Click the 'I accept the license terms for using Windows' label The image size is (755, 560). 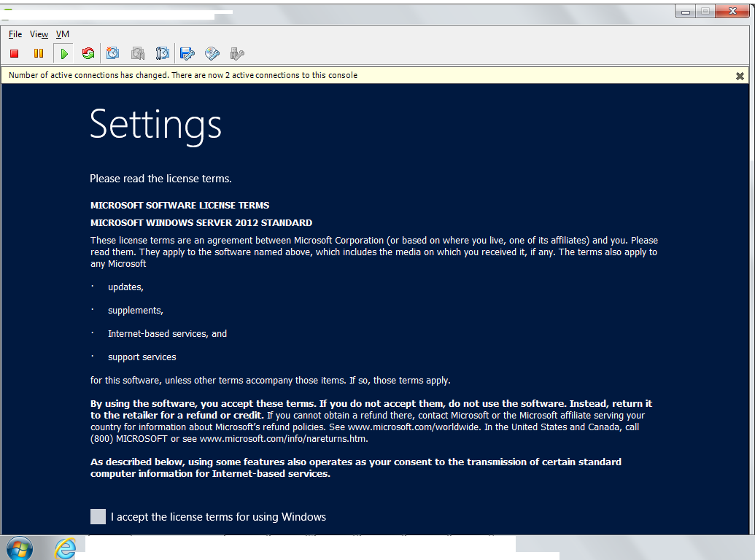point(218,517)
